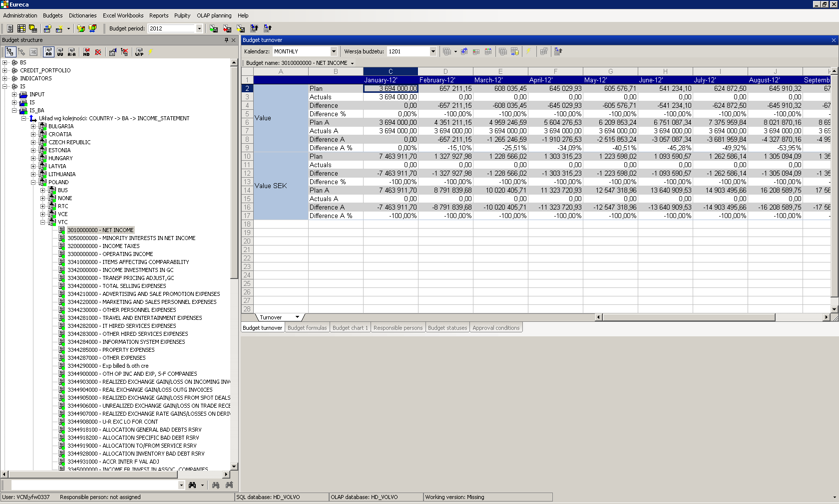Select the January Plan cell 3 694 000,00

click(x=391, y=88)
